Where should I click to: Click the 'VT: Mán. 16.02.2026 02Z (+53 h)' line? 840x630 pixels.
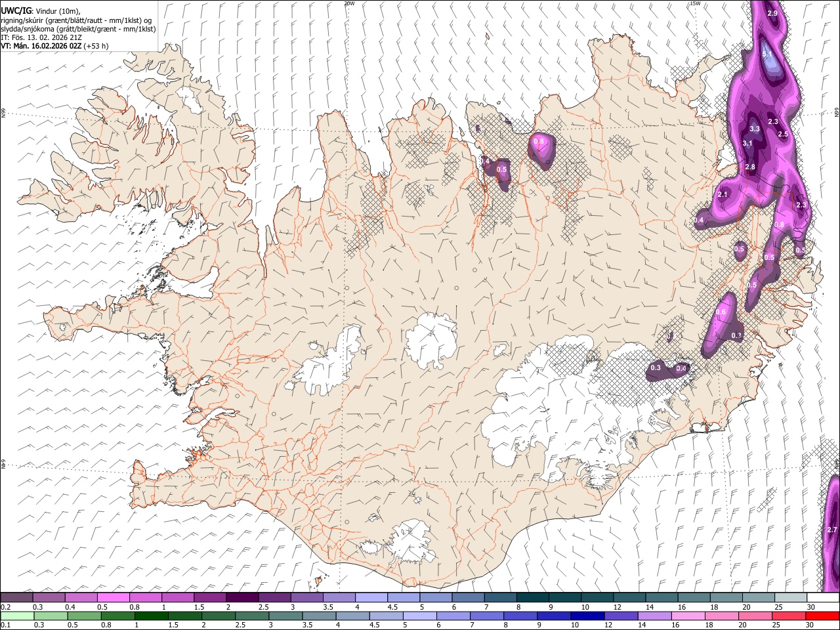(55, 46)
